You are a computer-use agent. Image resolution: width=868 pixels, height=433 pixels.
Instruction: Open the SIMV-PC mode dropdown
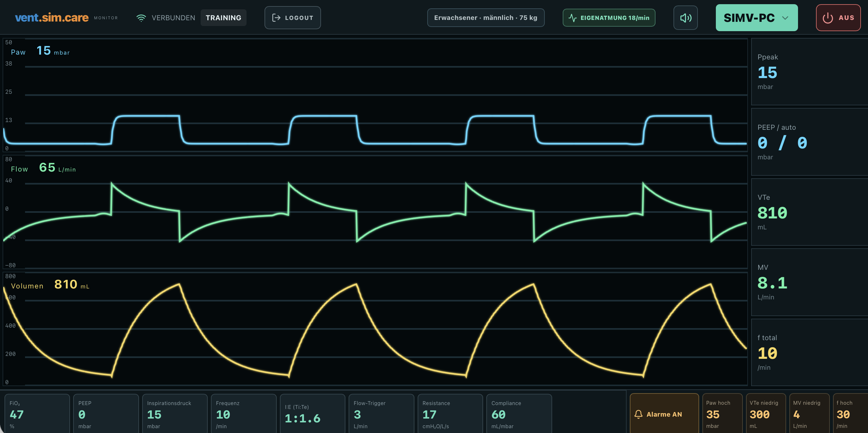(757, 18)
